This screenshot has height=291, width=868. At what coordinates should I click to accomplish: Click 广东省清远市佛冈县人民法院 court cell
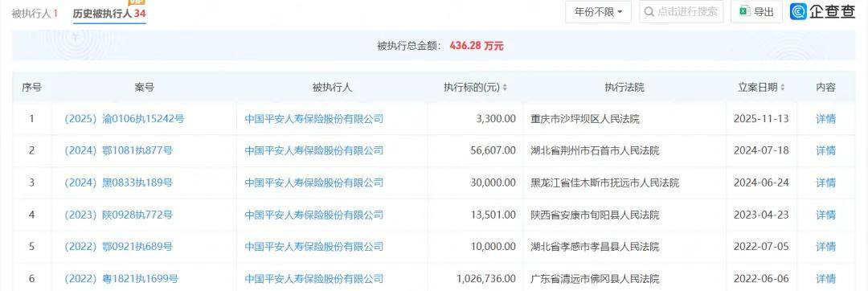[x=595, y=279]
